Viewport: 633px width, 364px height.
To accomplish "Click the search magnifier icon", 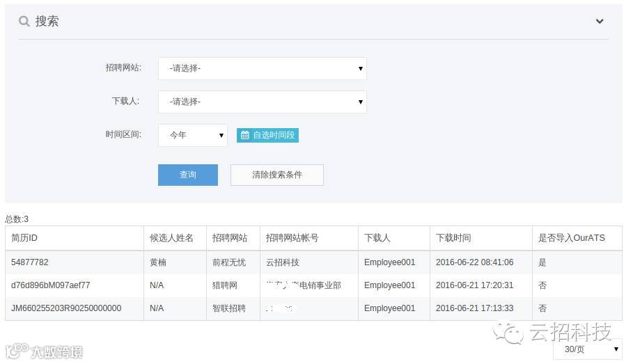I will (x=24, y=21).
